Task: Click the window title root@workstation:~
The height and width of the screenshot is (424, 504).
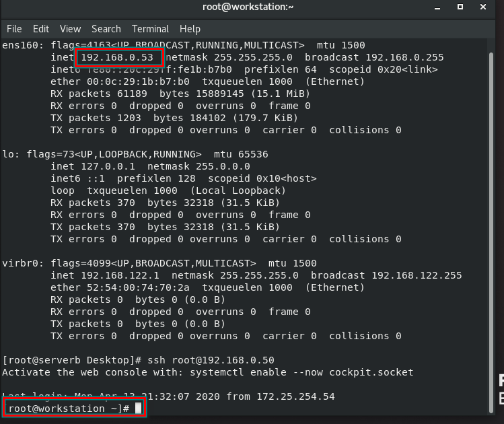Action: pos(248,7)
